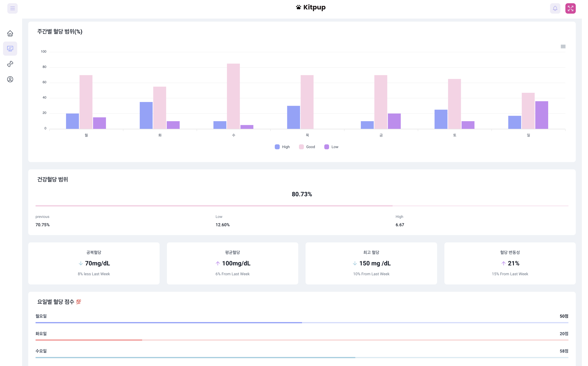The width and height of the screenshot is (588, 366).
Task: Open the bone sidebar icon
Action: click(x=10, y=64)
